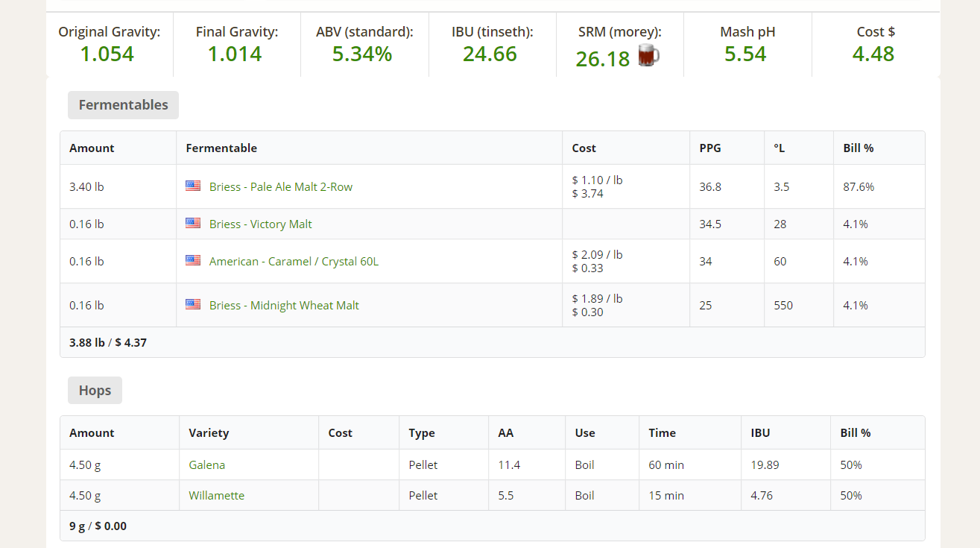Click the IBU (tinseth) value 24.66
Viewport: 980px width, 548px height.
click(x=490, y=54)
